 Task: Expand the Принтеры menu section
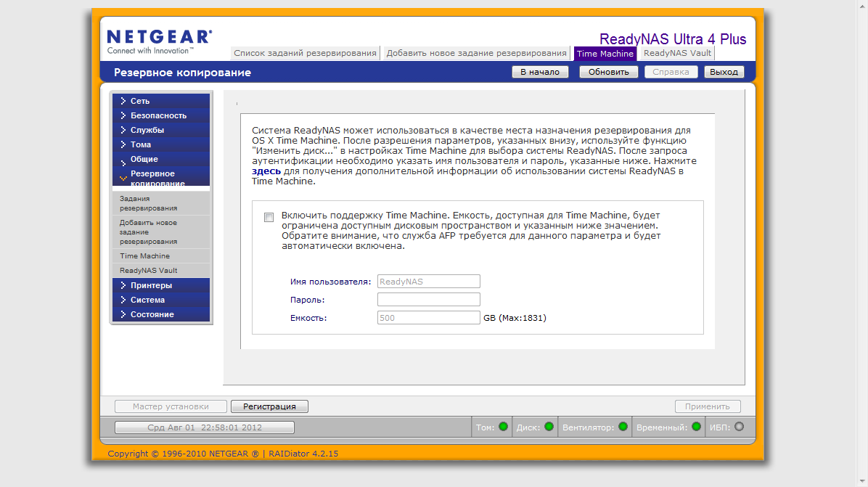pyautogui.click(x=161, y=285)
